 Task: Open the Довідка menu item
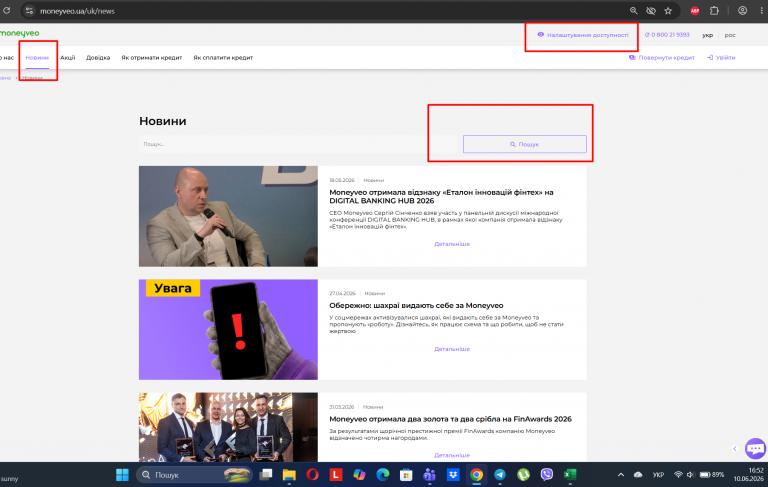(x=98, y=58)
